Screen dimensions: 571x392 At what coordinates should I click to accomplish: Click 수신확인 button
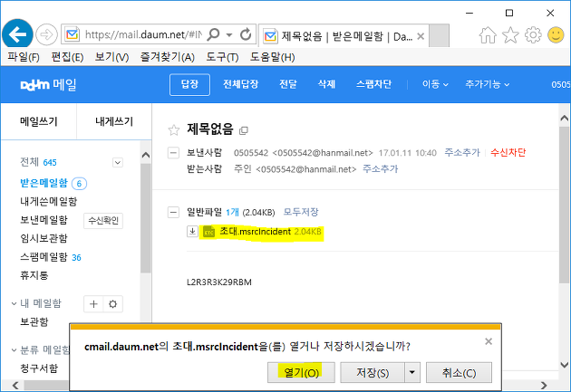coord(103,221)
